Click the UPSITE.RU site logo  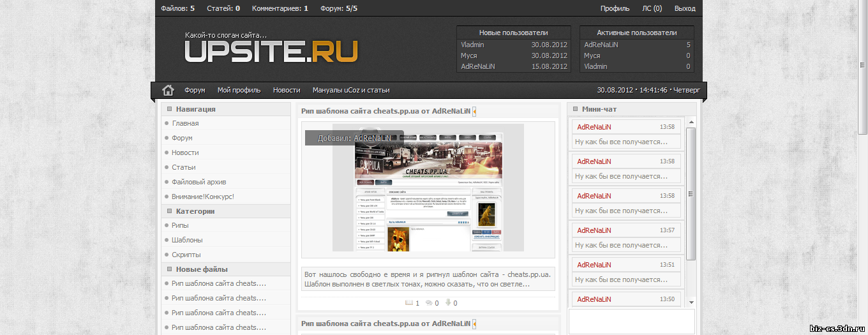pyautogui.click(x=271, y=52)
